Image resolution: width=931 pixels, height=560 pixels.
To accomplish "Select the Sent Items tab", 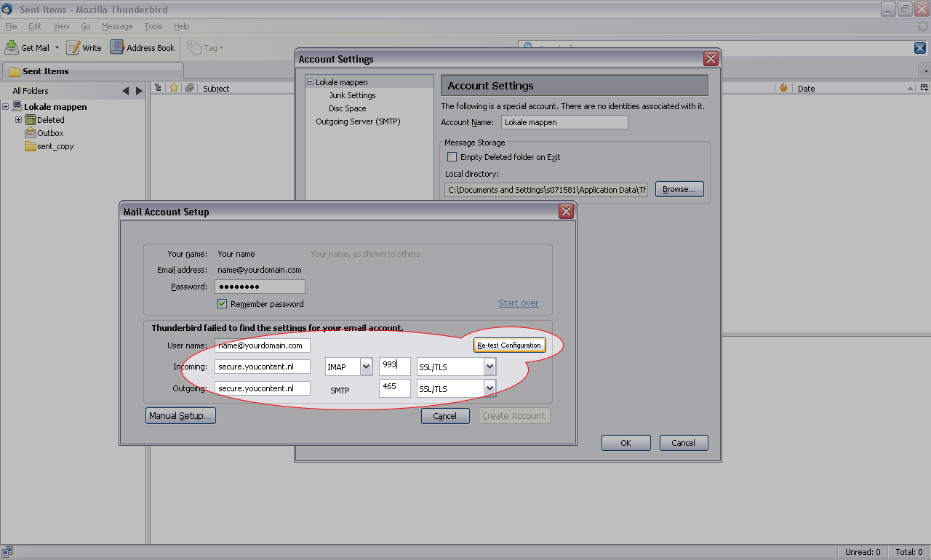I will pyautogui.click(x=45, y=71).
